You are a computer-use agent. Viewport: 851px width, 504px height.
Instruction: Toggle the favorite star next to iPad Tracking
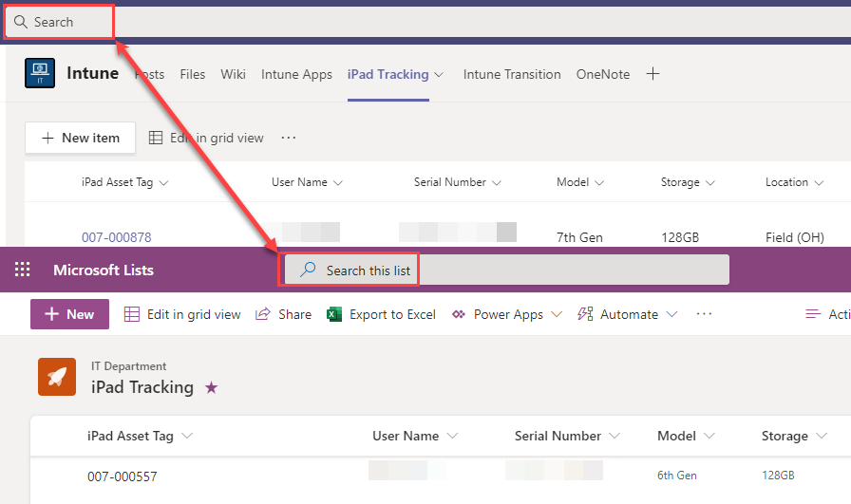click(x=211, y=387)
